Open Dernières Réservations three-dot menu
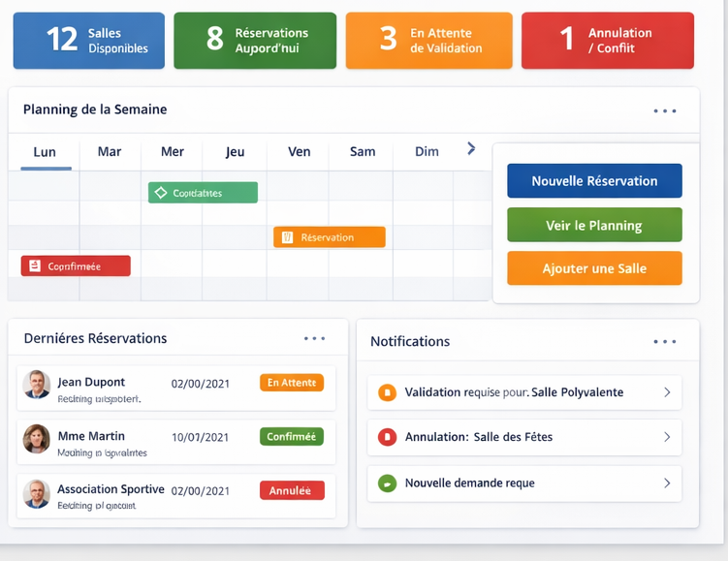The height and width of the screenshot is (561, 728). pyautogui.click(x=315, y=338)
